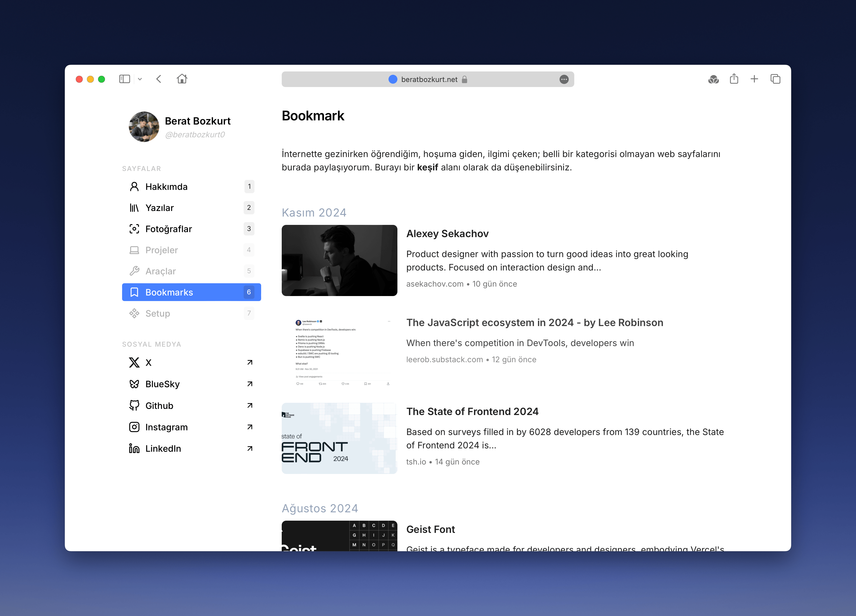Viewport: 856px width, 616px height.
Task: Click the BlueSky butterfly icon
Action: (x=134, y=384)
